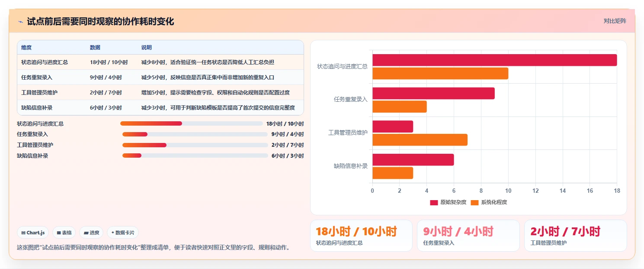Click the x-axis tick labeled 10
Screen dimensions: 644x269
click(x=508, y=191)
